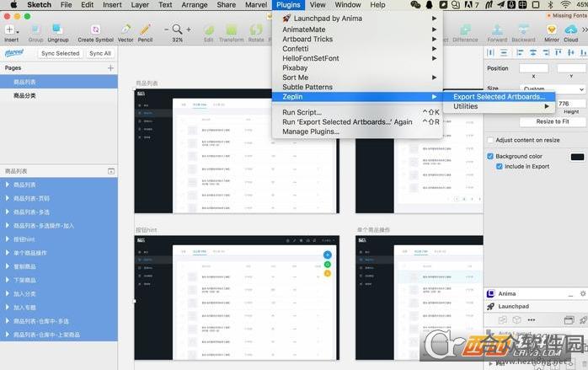Toggle the Background color checkbox
Image resolution: width=588 pixels, height=370 pixels.
pyautogui.click(x=490, y=156)
